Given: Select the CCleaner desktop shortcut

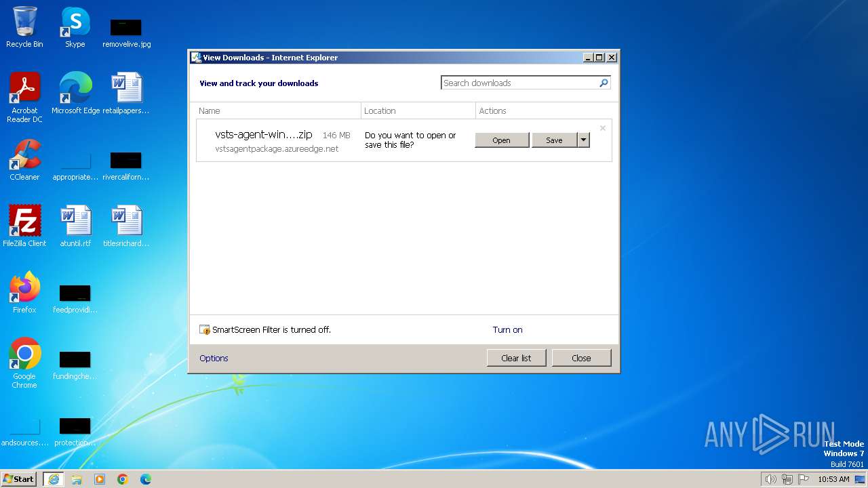Looking at the screenshot, I should (24, 160).
